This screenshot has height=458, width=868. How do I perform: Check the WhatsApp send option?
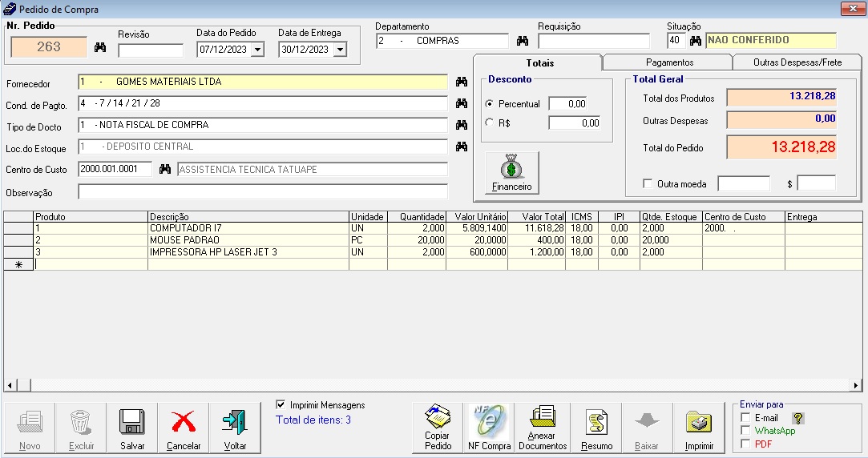tap(746, 431)
